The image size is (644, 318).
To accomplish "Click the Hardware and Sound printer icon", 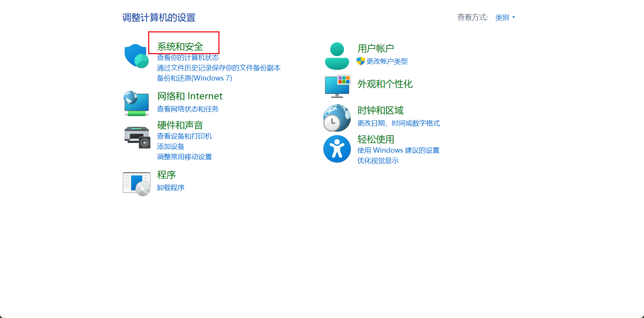I will [137, 137].
